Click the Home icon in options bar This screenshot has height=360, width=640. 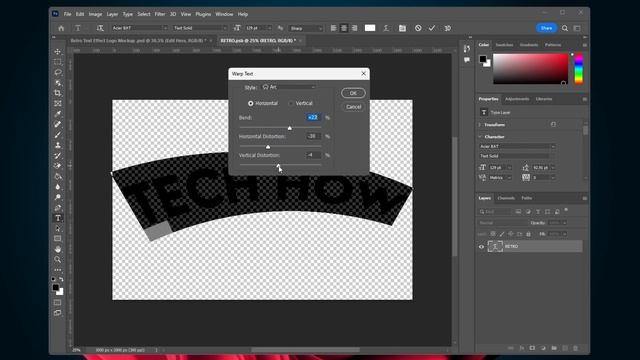click(x=61, y=28)
